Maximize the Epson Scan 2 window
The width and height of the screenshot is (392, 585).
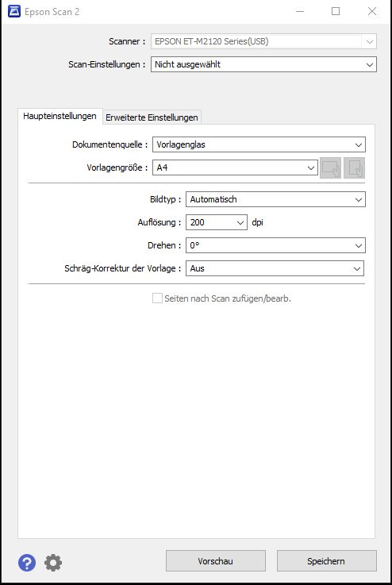click(336, 12)
